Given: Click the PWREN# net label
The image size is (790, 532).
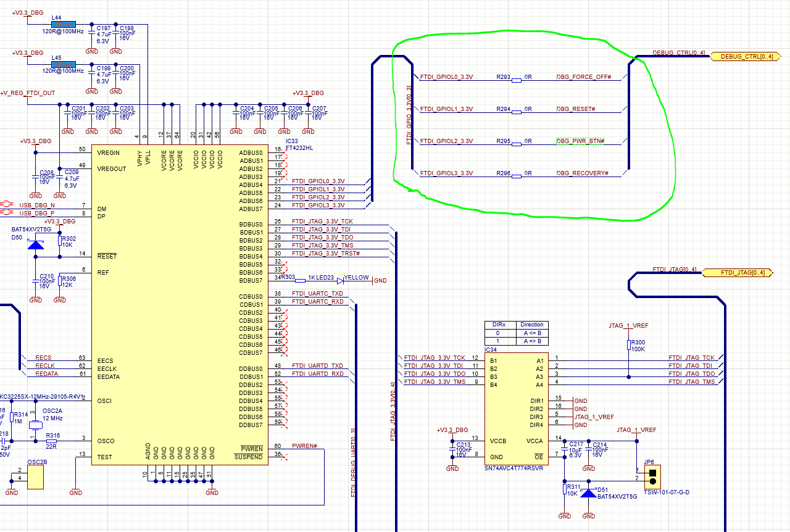Looking at the screenshot, I should click(304, 446).
